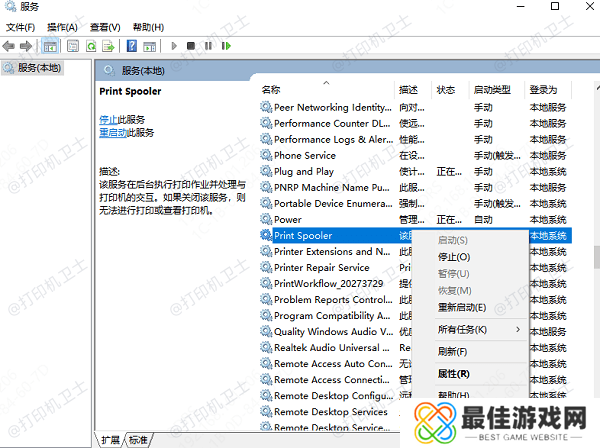
Task: Click the services list vertical scrollbar
Action: tap(593, 256)
